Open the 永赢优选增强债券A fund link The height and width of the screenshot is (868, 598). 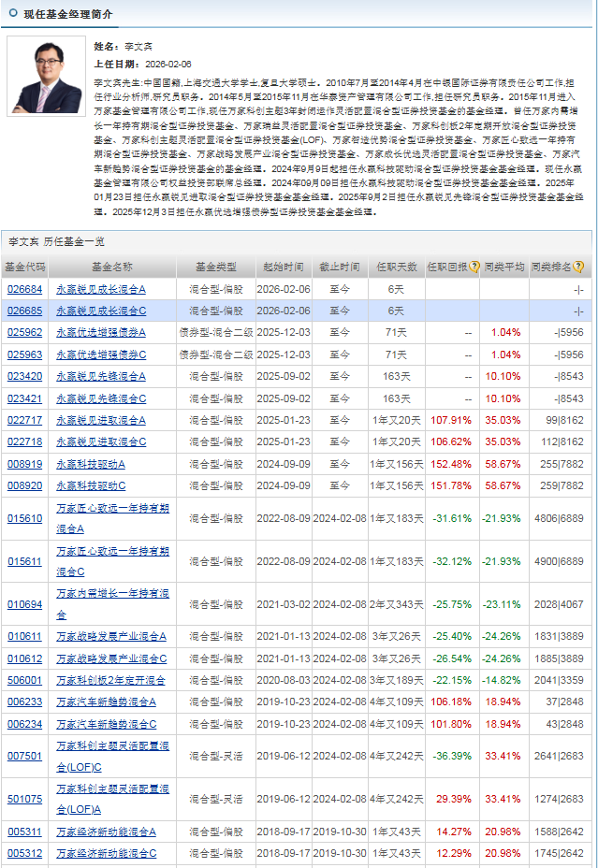(101, 333)
